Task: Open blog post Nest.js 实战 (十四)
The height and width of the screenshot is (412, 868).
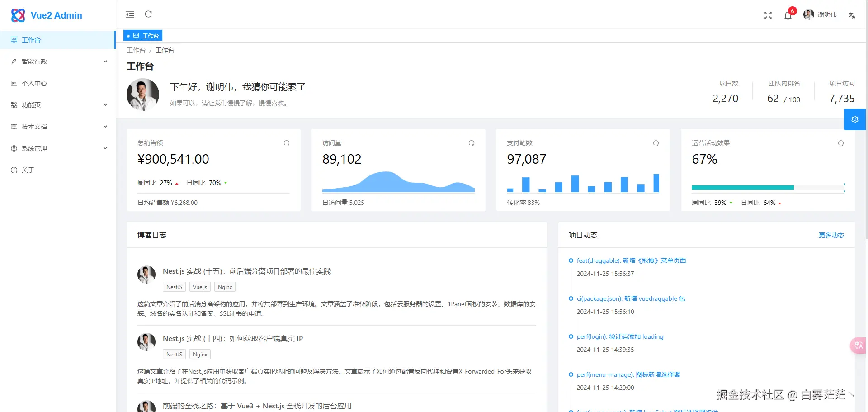Action: [233, 339]
